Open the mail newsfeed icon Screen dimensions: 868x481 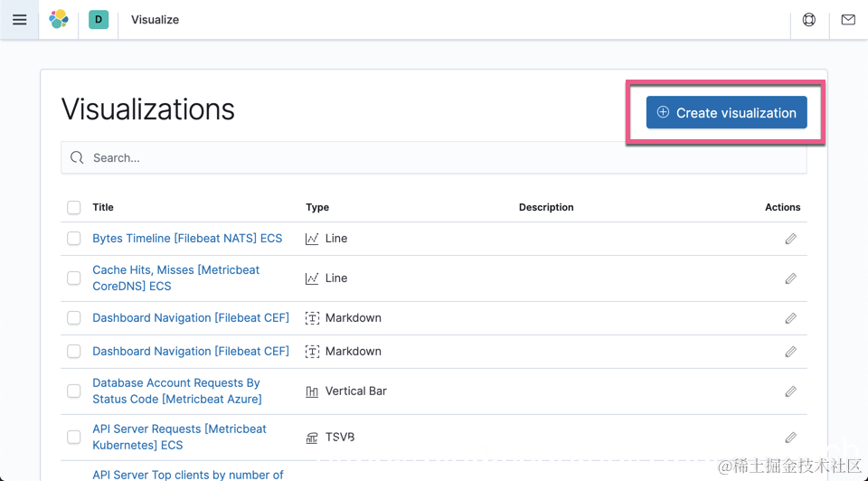click(x=848, y=20)
